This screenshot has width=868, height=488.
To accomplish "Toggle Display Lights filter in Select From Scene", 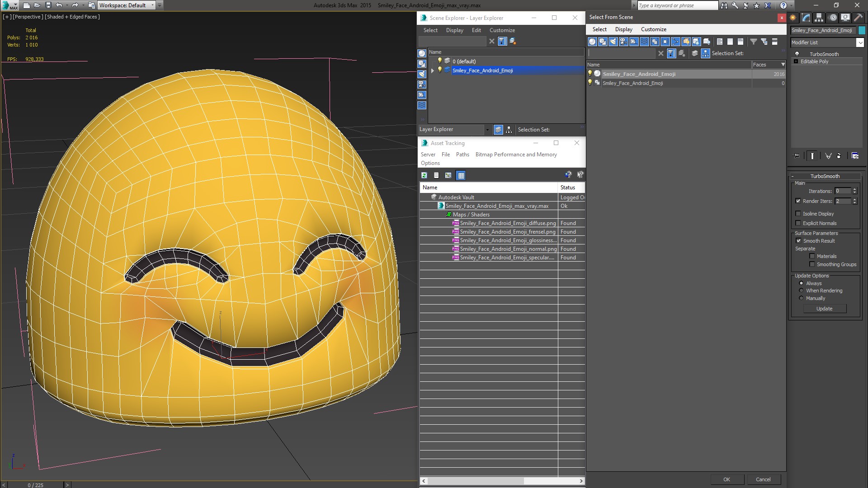I will pyautogui.click(x=613, y=42).
